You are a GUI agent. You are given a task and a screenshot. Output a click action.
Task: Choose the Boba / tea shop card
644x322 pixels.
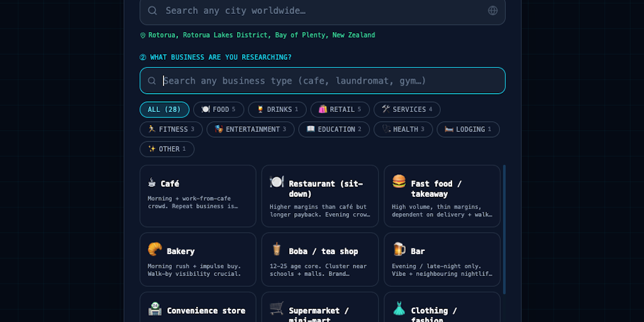[x=320, y=260]
